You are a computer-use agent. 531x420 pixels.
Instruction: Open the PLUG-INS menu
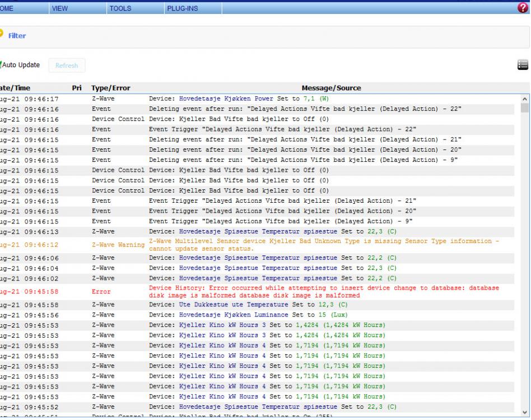click(x=182, y=8)
